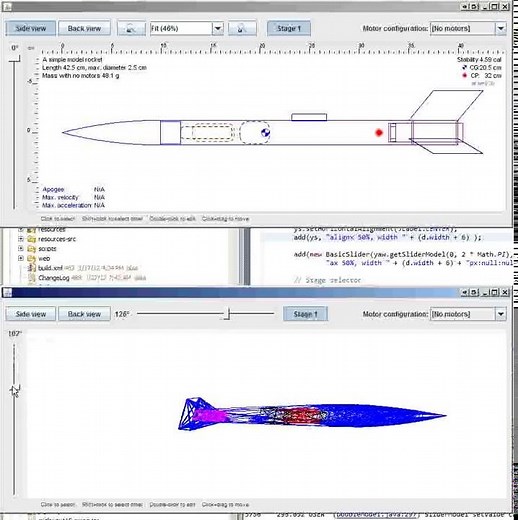Click the 'CP: 32 cm' text

pos(486,76)
